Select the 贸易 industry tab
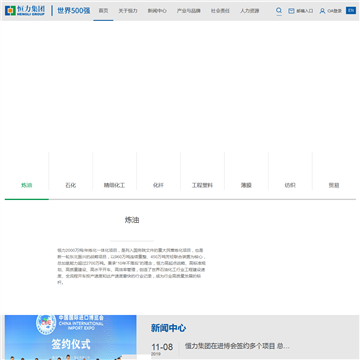This screenshot has height=360, width=360. coord(334,185)
